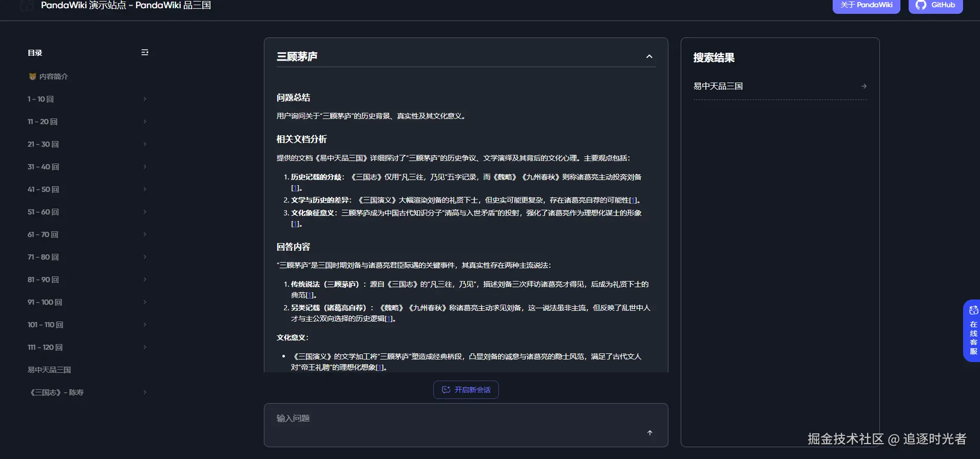Click the 搜索结果 heading
Image resolution: width=980 pixels, height=459 pixels.
(x=714, y=58)
